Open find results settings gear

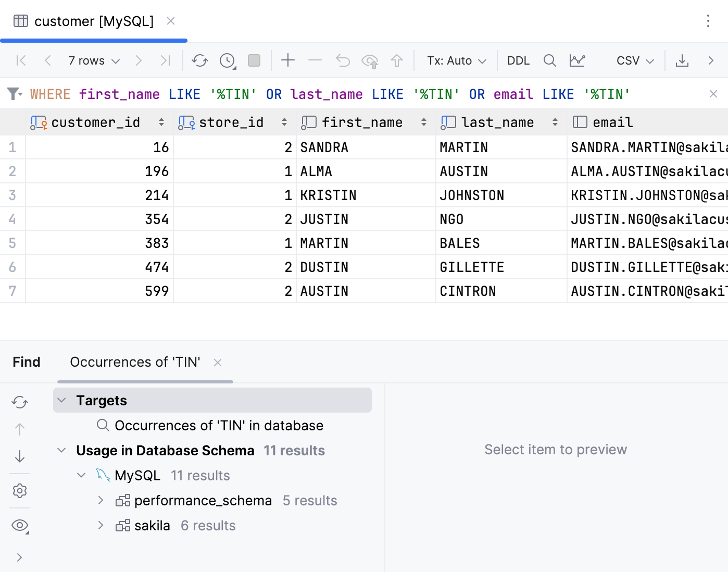tap(20, 490)
